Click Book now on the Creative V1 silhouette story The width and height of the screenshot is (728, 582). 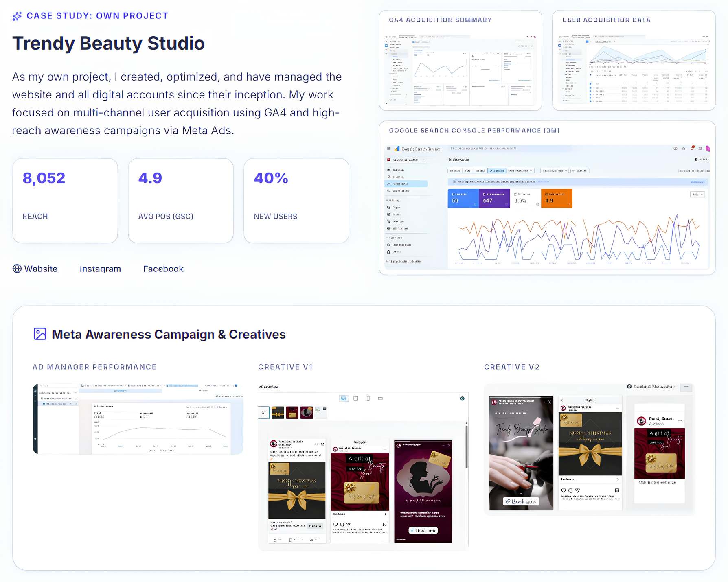(x=423, y=530)
